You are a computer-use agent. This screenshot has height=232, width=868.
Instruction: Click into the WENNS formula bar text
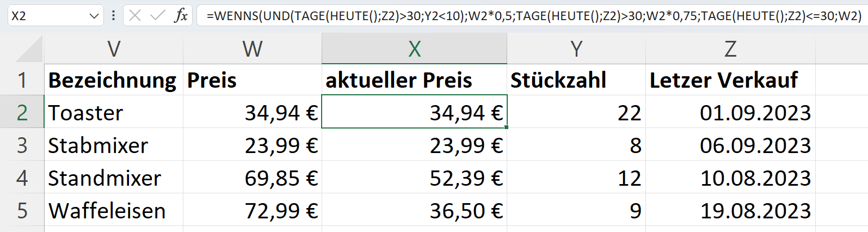534,16
